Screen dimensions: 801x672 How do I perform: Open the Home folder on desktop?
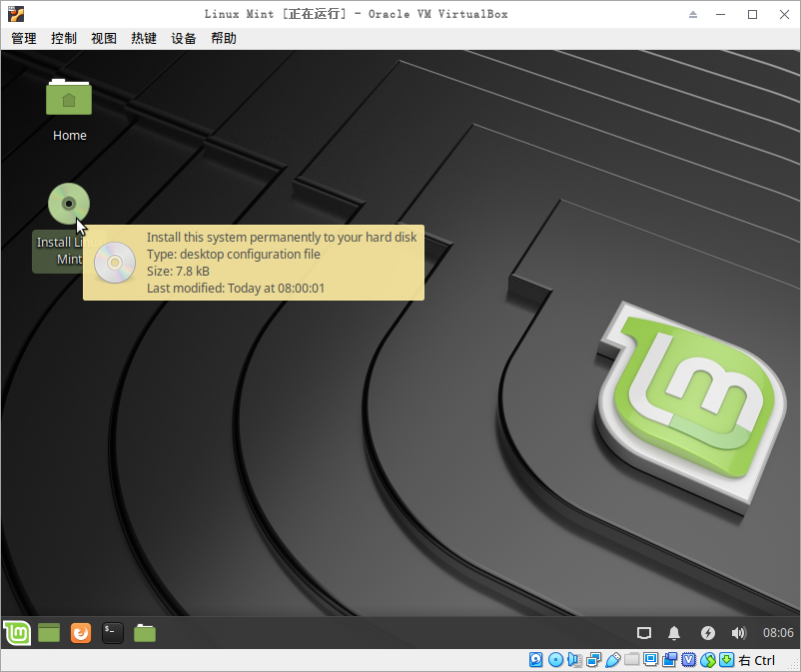(x=69, y=99)
